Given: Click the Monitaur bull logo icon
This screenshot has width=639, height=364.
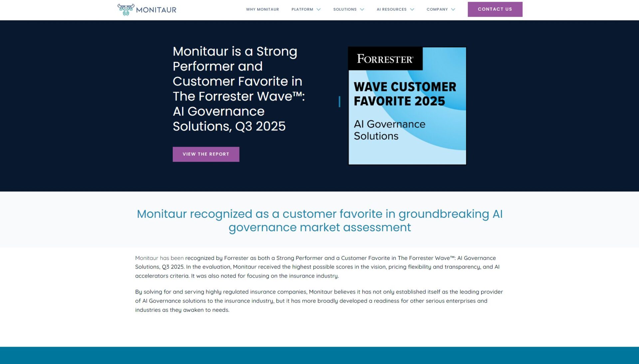Looking at the screenshot, I should pos(126,10).
